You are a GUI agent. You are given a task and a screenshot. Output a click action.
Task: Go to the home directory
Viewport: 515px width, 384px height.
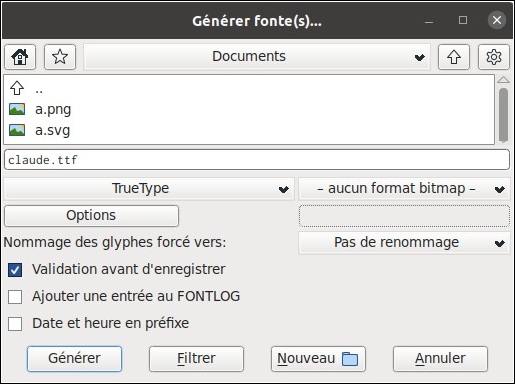pos(20,57)
